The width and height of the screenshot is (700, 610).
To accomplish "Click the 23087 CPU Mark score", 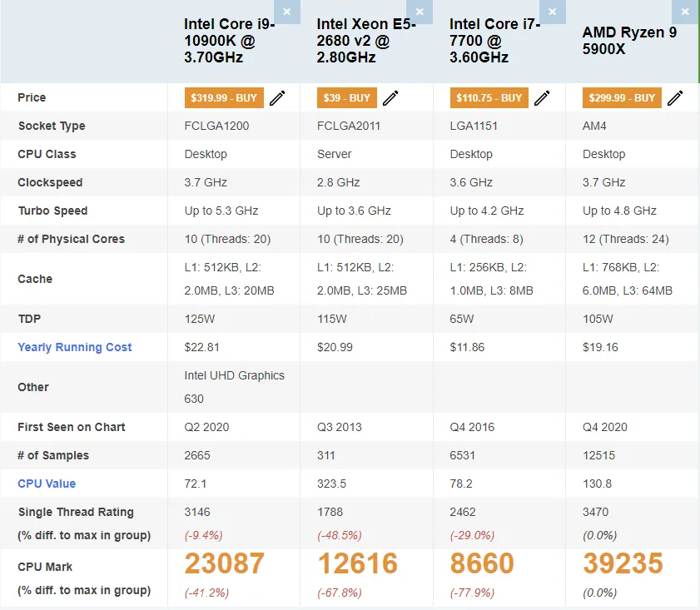I will click(224, 563).
